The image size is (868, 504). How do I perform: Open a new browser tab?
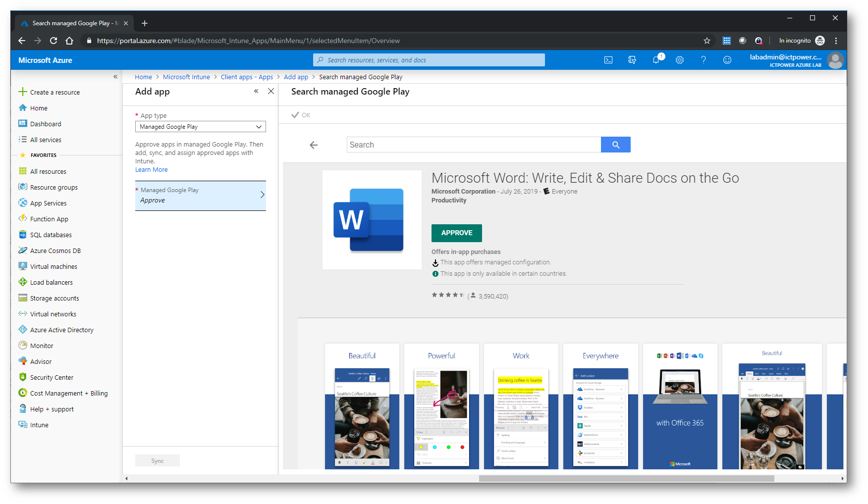click(x=145, y=23)
